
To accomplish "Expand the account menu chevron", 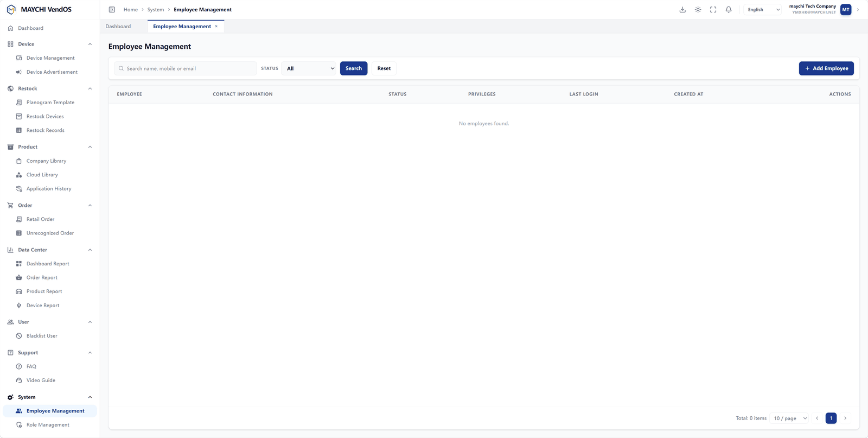I will pos(858,10).
